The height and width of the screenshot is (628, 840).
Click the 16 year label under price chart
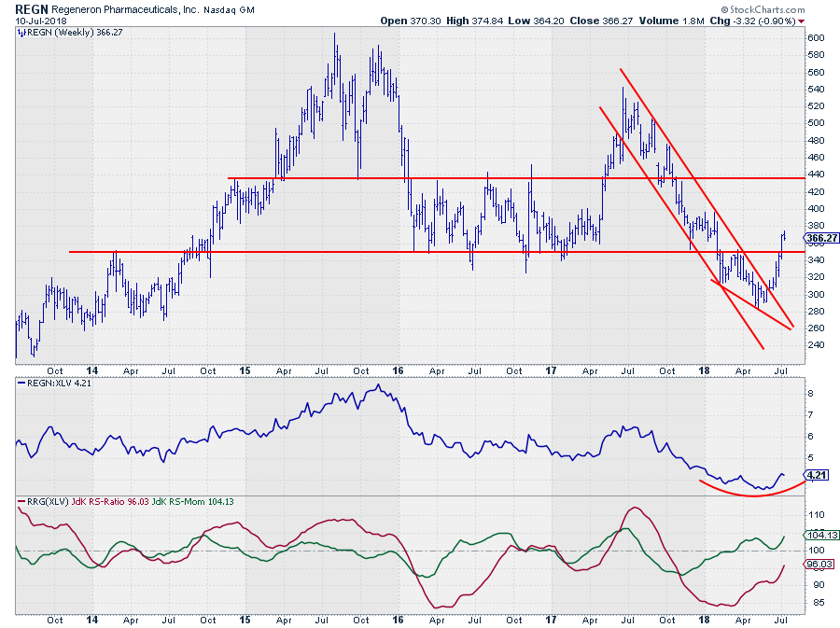point(398,370)
